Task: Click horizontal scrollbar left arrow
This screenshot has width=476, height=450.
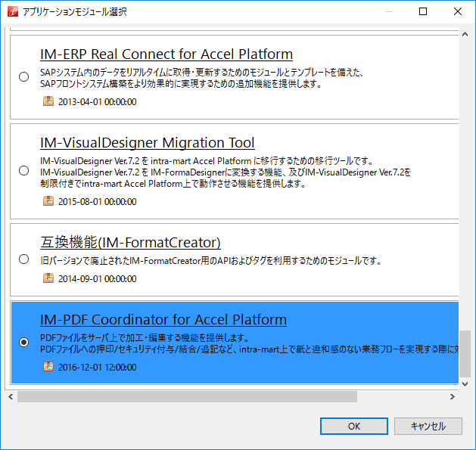Action: (x=11, y=396)
